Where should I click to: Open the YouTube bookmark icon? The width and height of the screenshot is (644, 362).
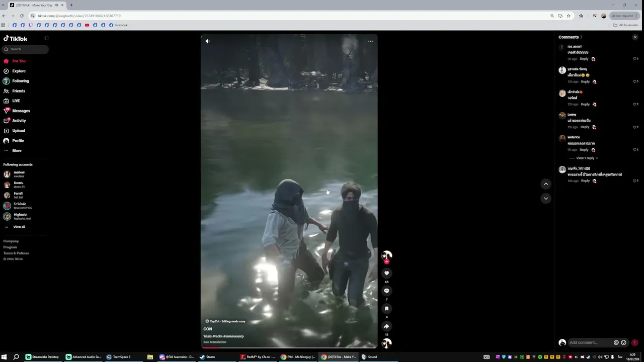[87, 25]
